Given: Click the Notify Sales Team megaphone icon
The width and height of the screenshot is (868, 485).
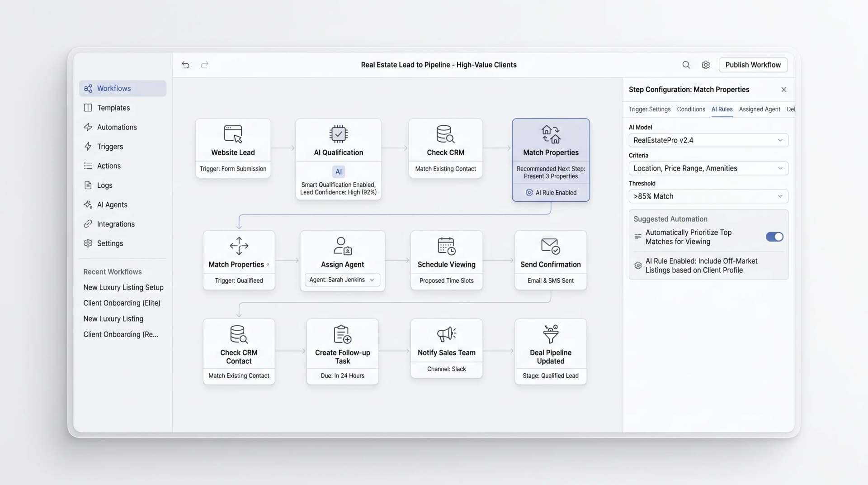Looking at the screenshot, I should (x=446, y=334).
